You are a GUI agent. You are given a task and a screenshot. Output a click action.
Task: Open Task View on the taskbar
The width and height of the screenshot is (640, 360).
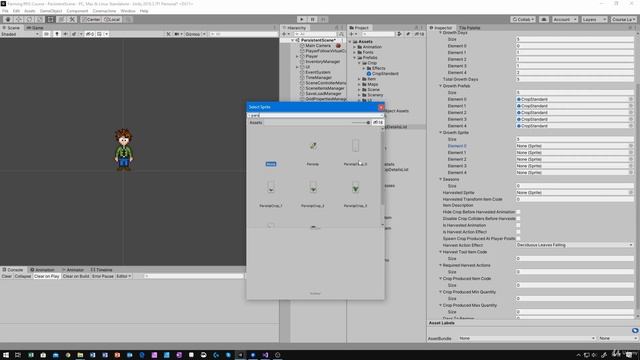coord(18,355)
